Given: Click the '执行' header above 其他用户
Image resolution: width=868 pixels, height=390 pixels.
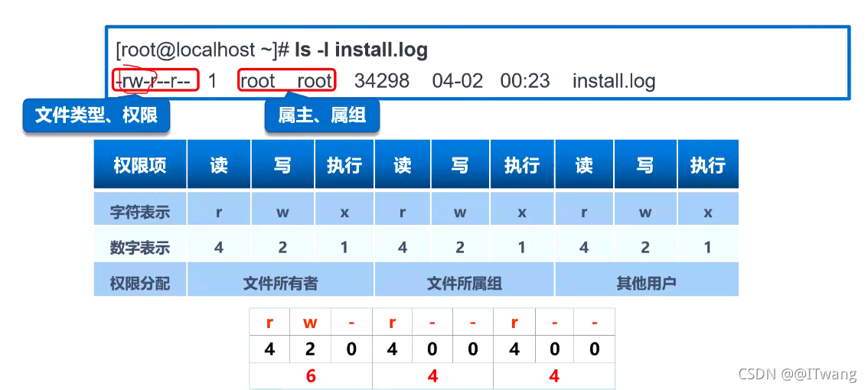Looking at the screenshot, I should point(708,165).
